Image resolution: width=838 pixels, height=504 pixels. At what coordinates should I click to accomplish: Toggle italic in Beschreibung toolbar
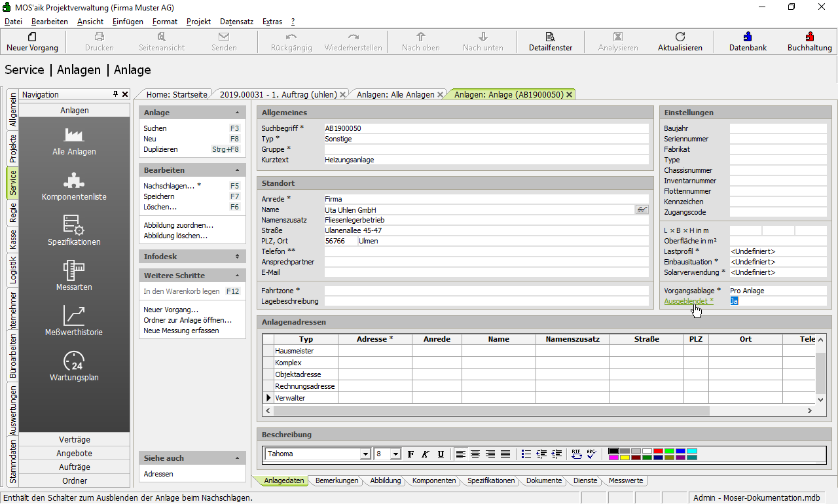(426, 454)
